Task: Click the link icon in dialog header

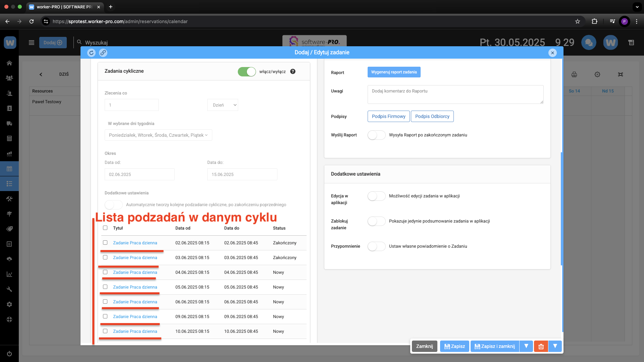Action: coord(103,53)
